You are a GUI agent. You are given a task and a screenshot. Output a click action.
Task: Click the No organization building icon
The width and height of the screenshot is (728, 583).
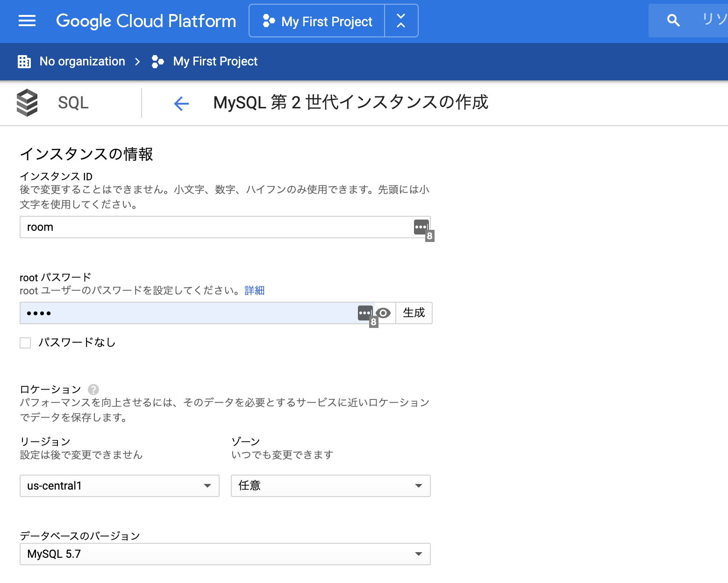pyautogui.click(x=24, y=61)
